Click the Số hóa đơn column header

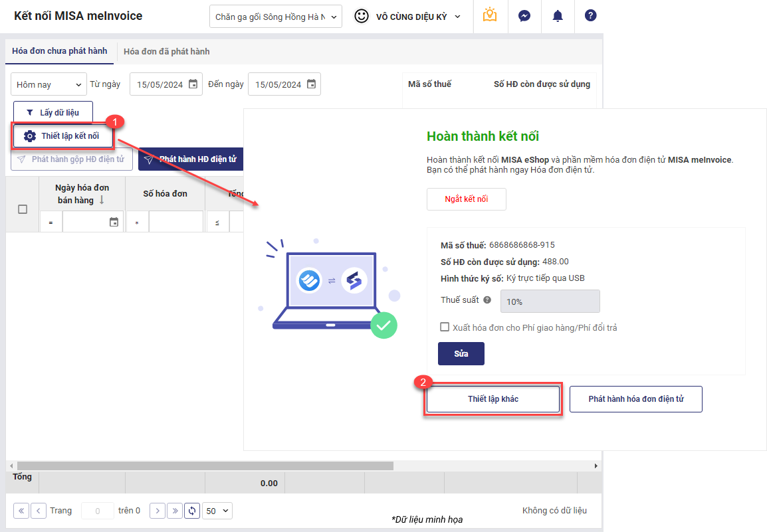click(165, 194)
